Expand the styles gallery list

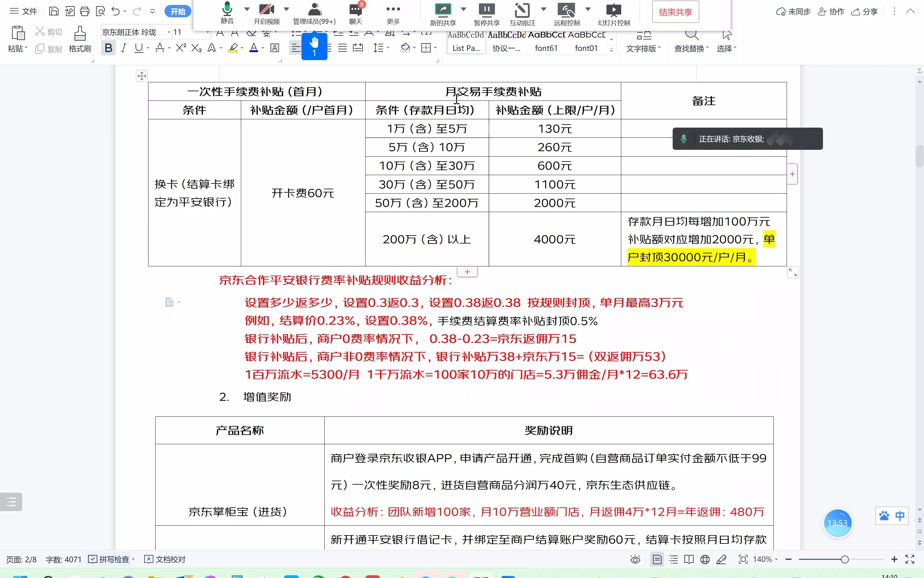[x=611, y=50]
